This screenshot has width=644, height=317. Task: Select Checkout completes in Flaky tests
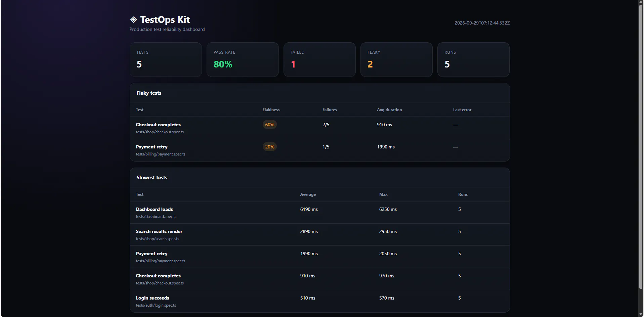[x=158, y=125]
